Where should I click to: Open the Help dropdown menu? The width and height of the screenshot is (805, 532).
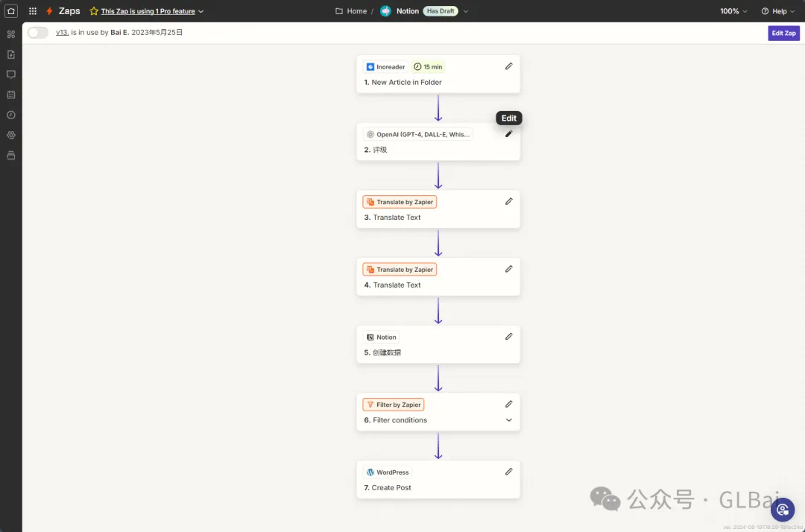pos(777,10)
